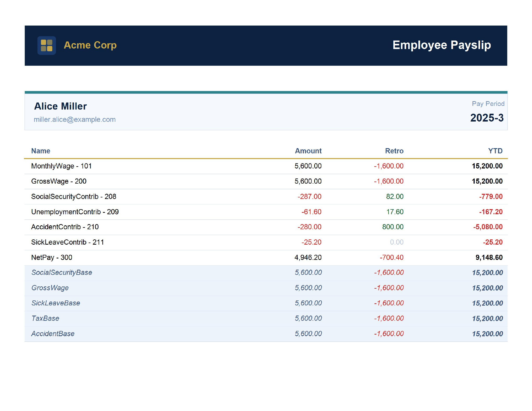The width and height of the screenshot is (532, 411).
Task: Click the AccidentContrib retro value 800.00
Action: pyautogui.click(x=393, y=227)
